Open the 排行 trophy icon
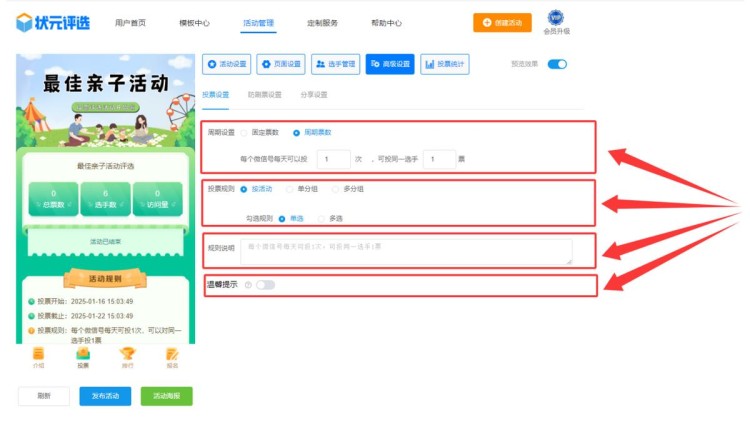This screenshot has height=422, width=750. (127, 355)
